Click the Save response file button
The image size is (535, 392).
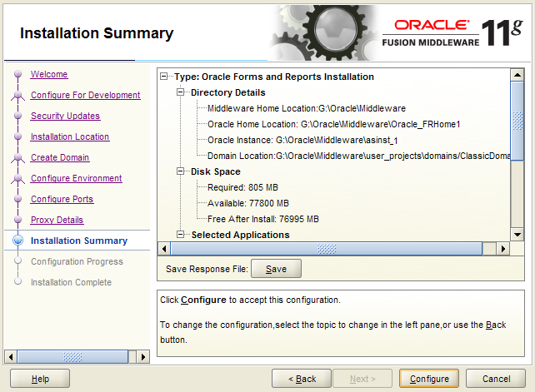276,269
